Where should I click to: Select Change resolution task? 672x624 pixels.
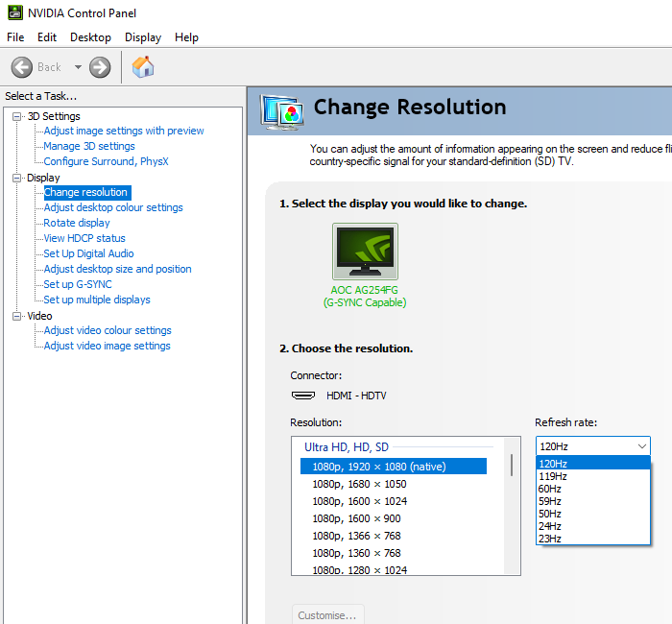[x=87, y=192]
